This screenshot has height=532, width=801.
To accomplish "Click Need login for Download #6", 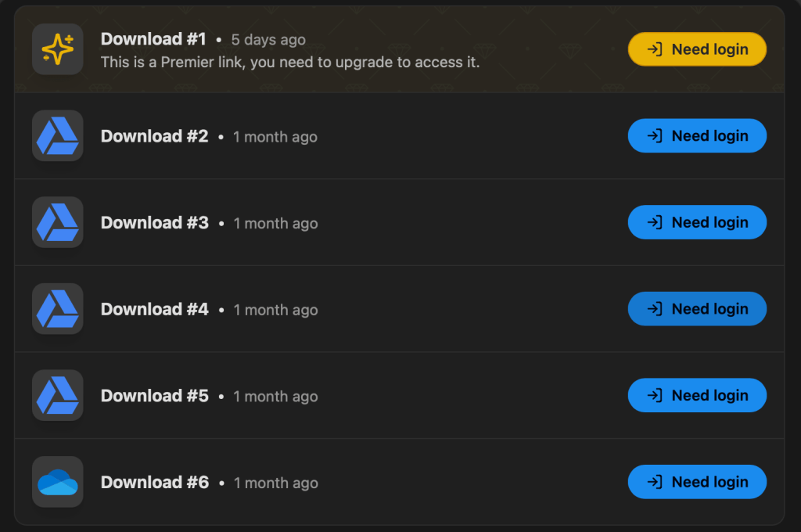I will tap(697, 482).
